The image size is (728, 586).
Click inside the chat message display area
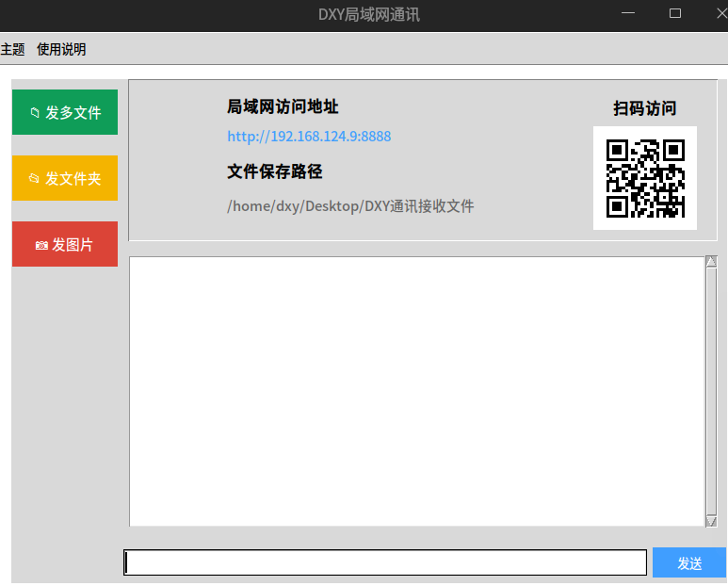click(416, 391)
